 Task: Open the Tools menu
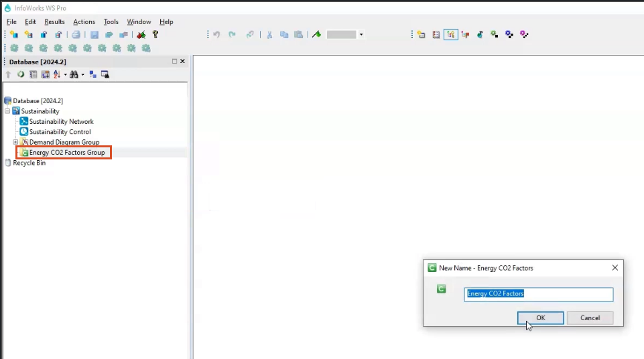(111, 21)
